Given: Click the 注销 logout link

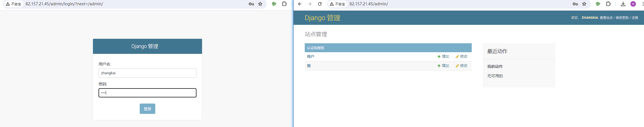Looking at the screenshot, I should click(x=635, y=18).
